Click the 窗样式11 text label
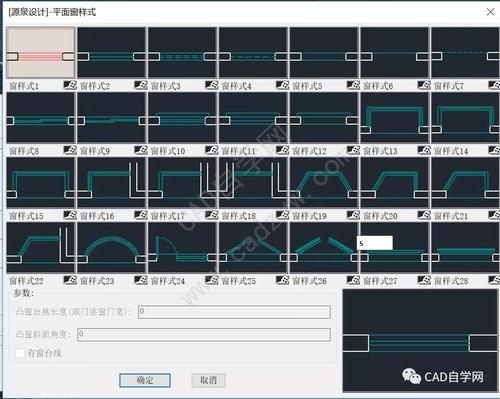The image size is (500, 399). (239, 151)
